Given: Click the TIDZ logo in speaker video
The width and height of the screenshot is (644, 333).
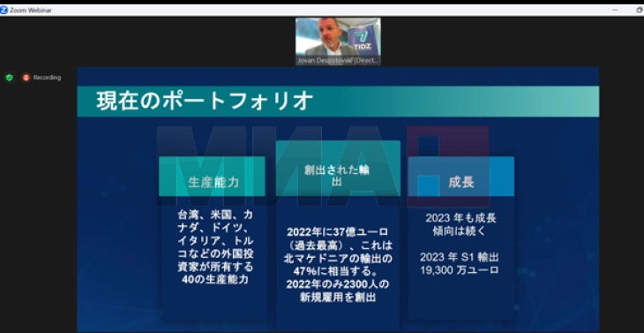Looking at the screenshot, I should tap(363, 39).
